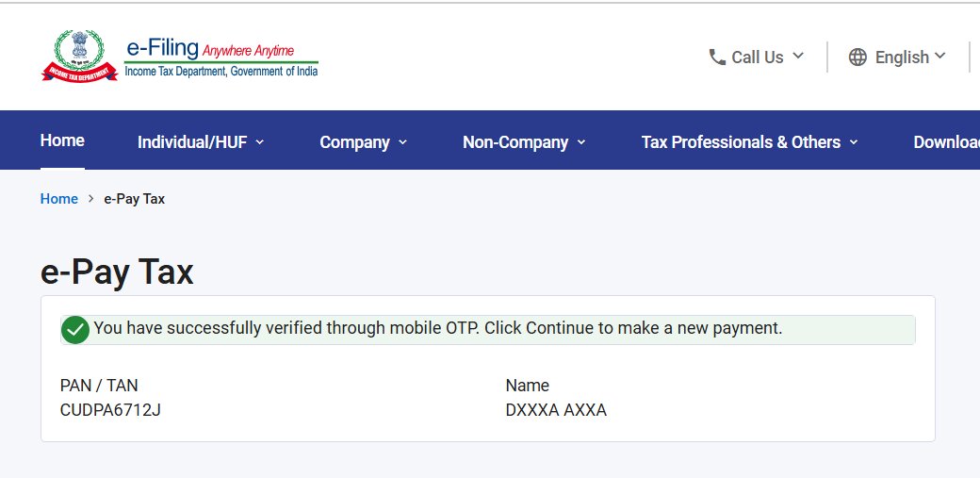Expand the Tax Professionals & Others chevron

tap(854, 142)
